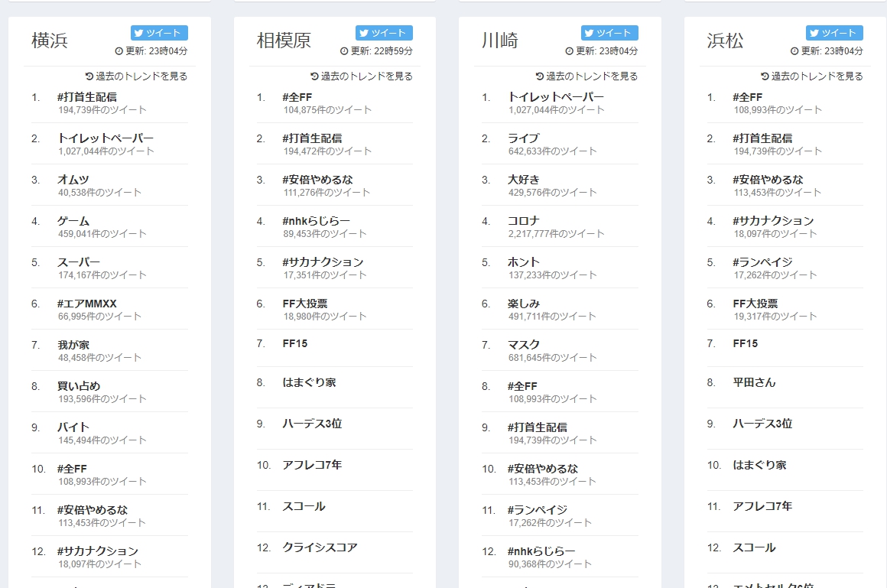Open #打首生配信 trend ranked 2 in 相模原
Image resolution: width=887 pixels, height=588 pixels.
(x=312, y=138)
